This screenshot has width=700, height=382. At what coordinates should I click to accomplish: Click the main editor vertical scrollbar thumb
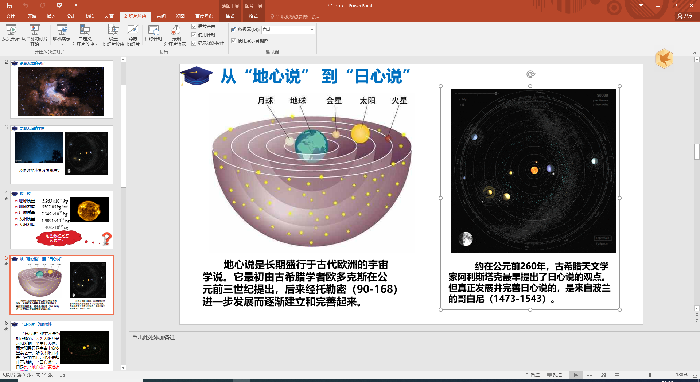(x=696, y=152)
